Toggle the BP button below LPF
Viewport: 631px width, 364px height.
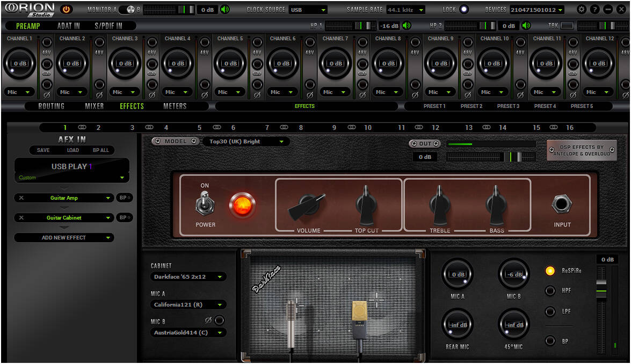[x=550, y=341]
